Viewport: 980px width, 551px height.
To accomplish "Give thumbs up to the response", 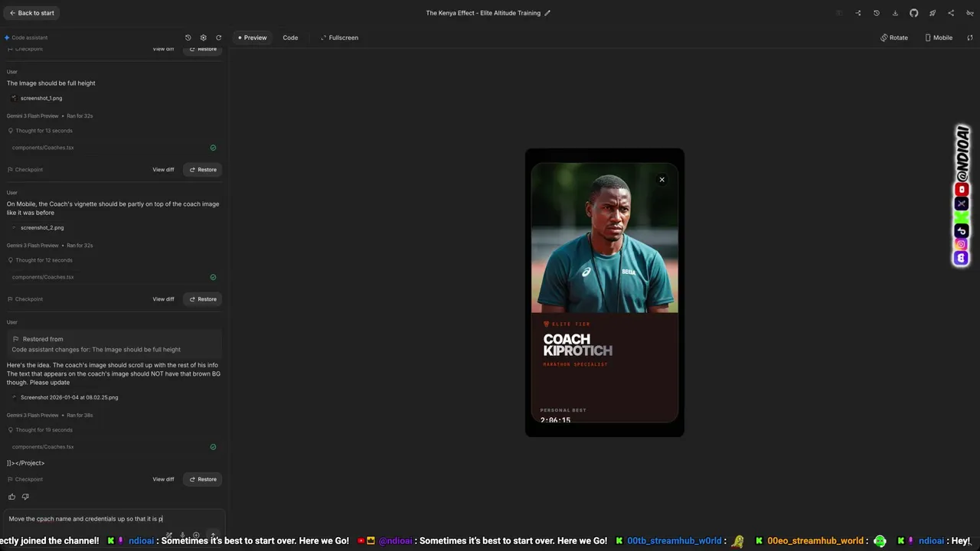I will click(11, 497).
